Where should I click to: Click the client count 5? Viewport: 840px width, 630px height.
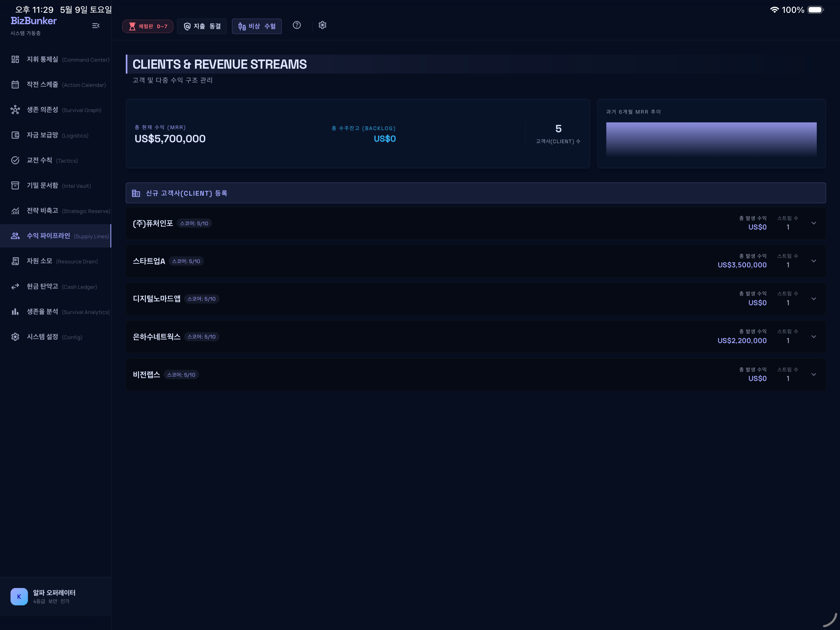[558, 129]
